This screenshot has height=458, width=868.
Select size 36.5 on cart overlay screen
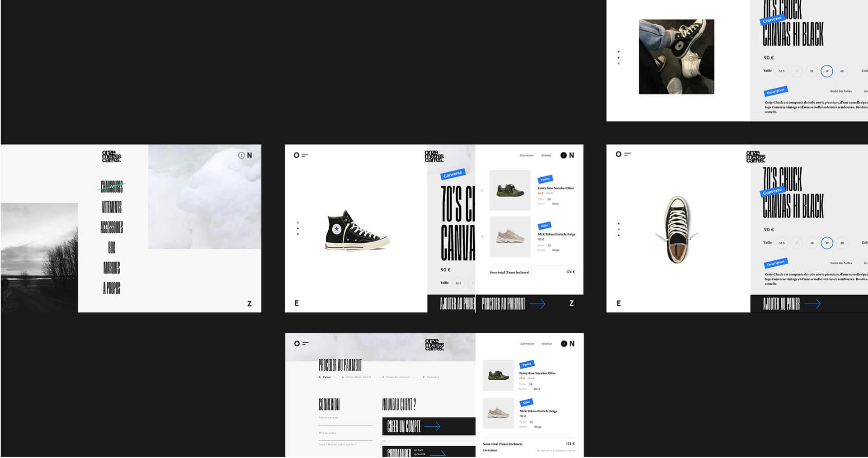click(458, 283)
